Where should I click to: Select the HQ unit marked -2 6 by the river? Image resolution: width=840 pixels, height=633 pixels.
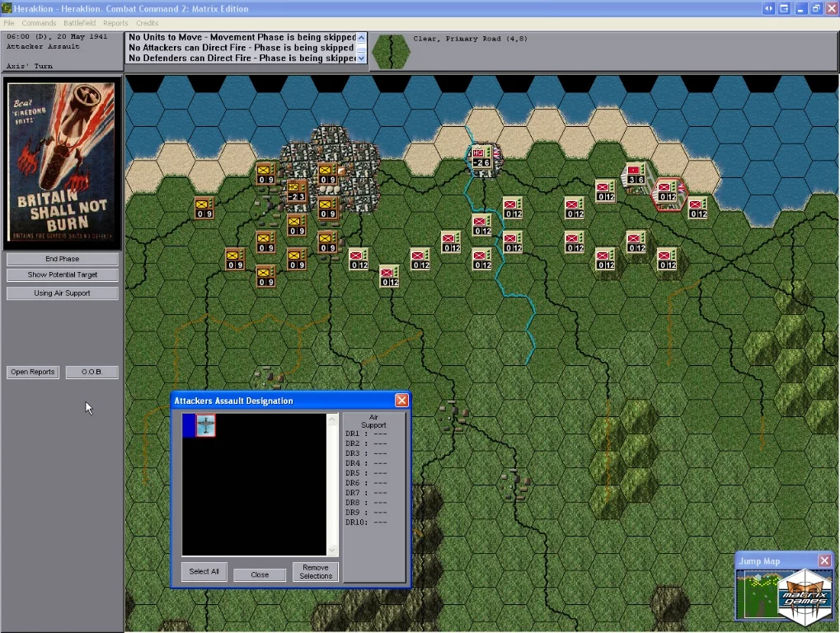click(x=481, y=157)
